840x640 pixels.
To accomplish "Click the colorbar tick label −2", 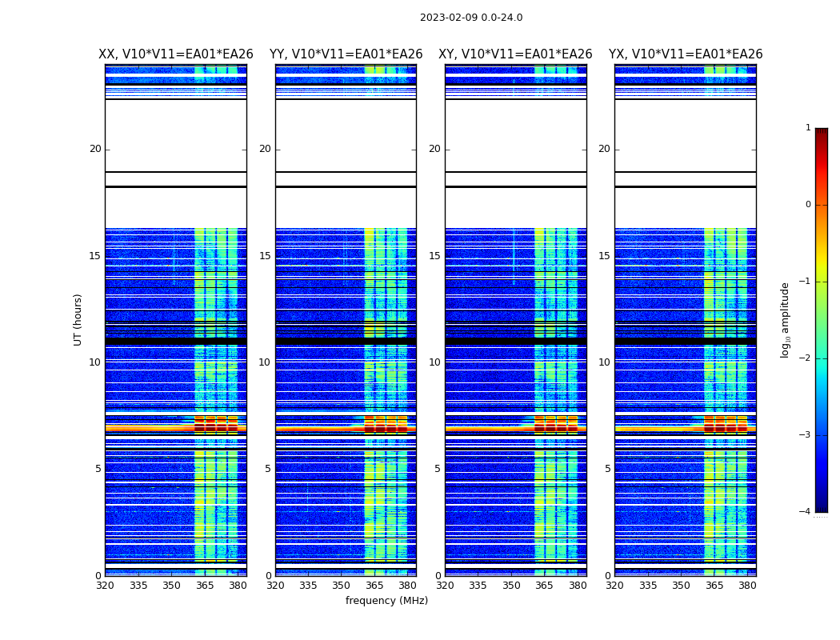I will coord(806,358).
